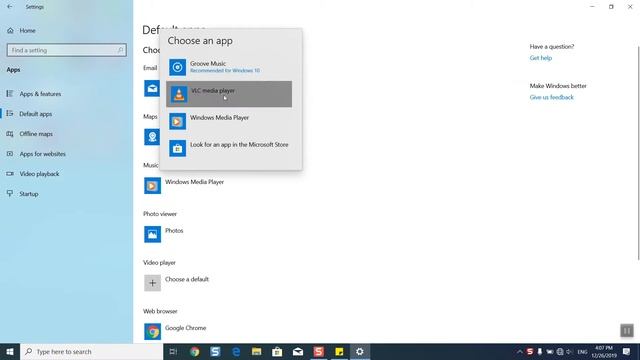Click the Photos app icon
Image resolution: width=640 pixels, height=360 pixels.
(x=152, y=234)
